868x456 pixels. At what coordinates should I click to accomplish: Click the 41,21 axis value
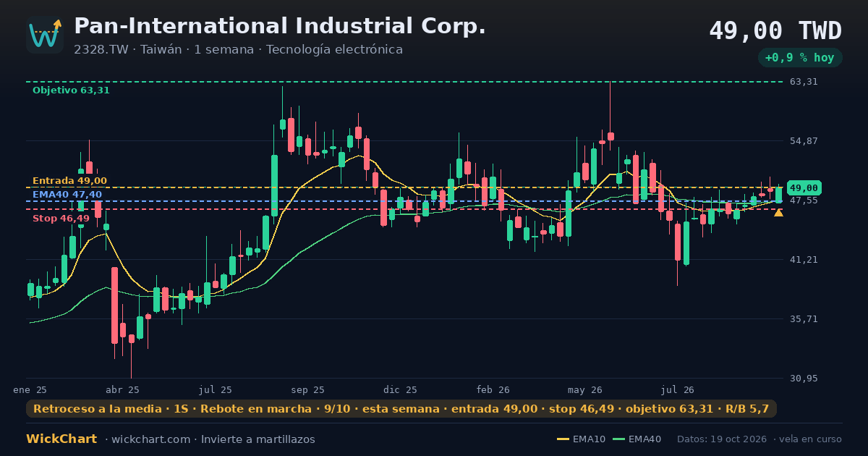[x=804, y=259]
